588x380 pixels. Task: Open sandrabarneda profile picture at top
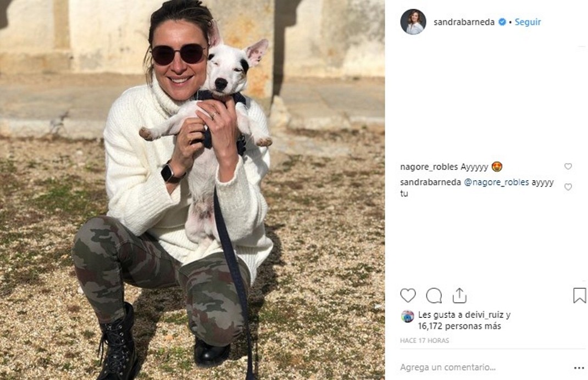(x=413, y=22)
